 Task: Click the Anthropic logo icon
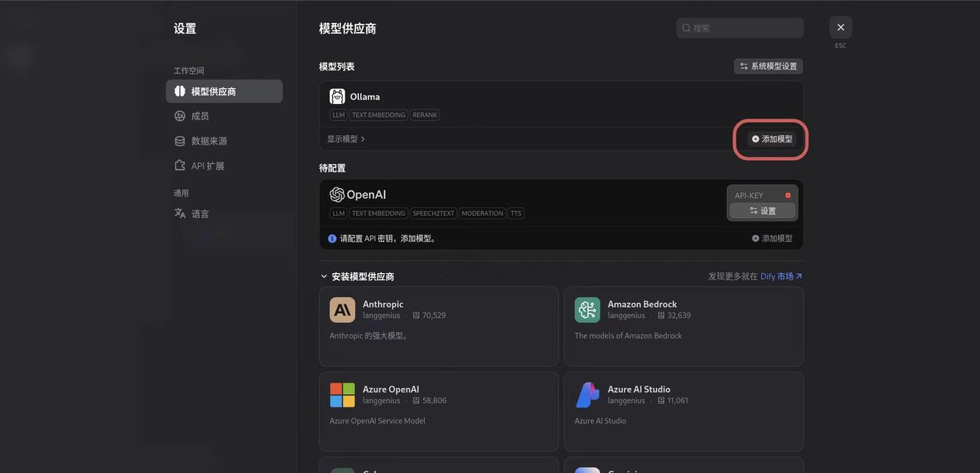pos(342,310)
